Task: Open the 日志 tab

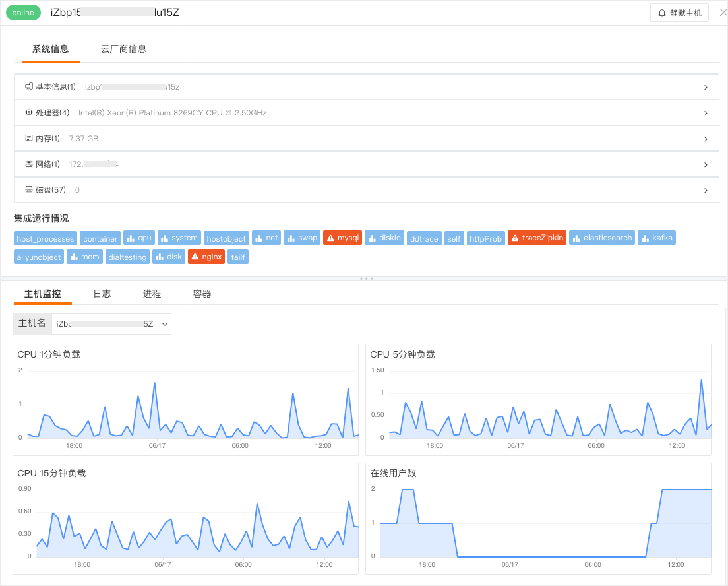Action: click(102, 294)
